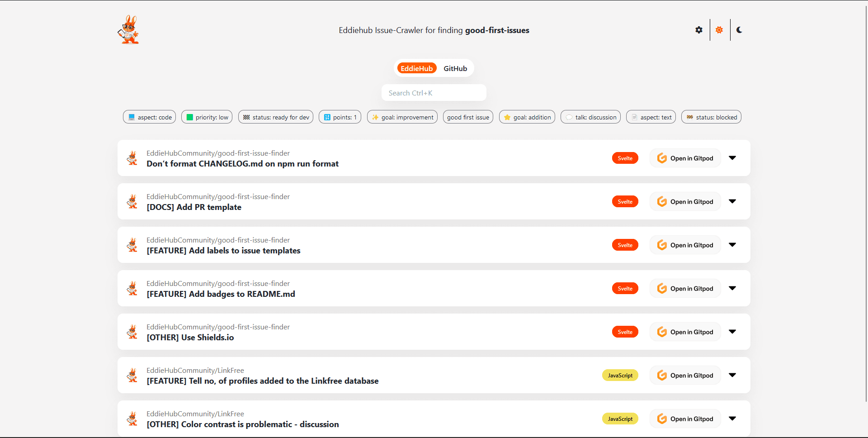Click the header title 'Eddiehub Issue-Crawler for finding good-first-issues'
868x438 pixels.
[434, 30]
